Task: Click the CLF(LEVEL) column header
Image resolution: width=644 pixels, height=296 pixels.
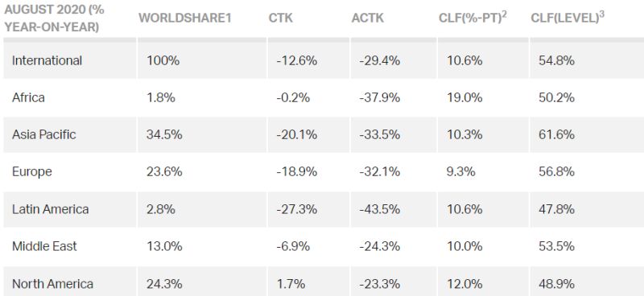Action: [x=568, y=17]
